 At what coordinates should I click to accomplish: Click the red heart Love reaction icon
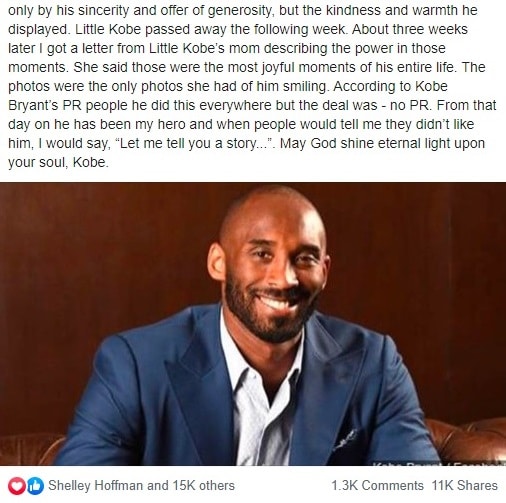16,486
